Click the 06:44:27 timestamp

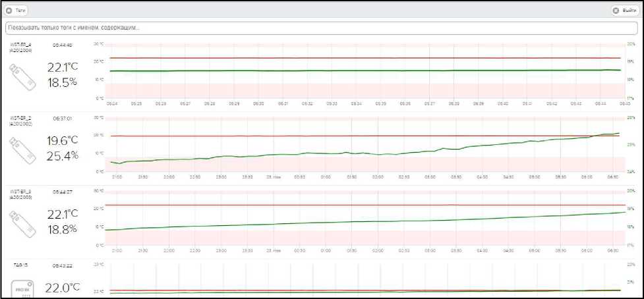63,192
